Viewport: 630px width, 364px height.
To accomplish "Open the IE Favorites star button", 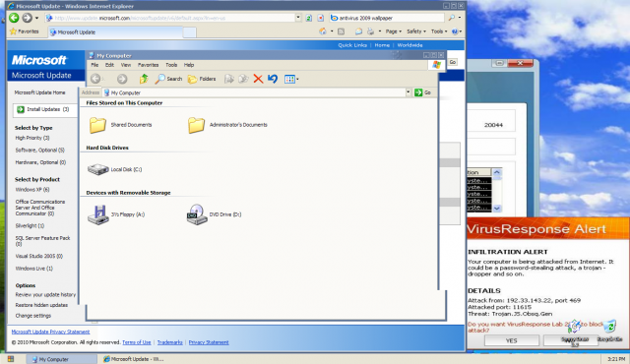I will point(24,31).
